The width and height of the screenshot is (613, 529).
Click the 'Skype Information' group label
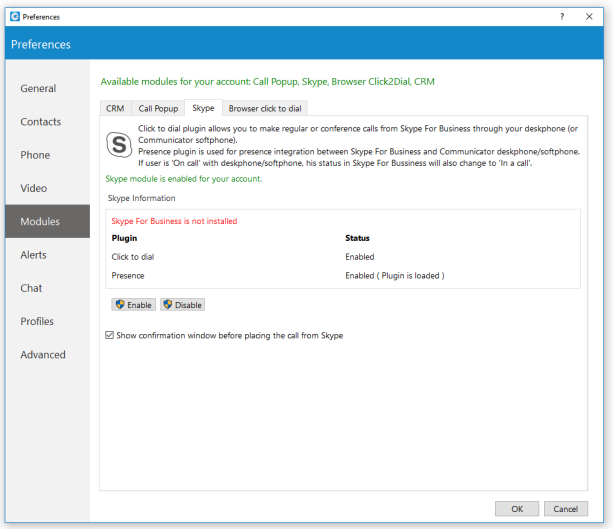coord(142,198)
